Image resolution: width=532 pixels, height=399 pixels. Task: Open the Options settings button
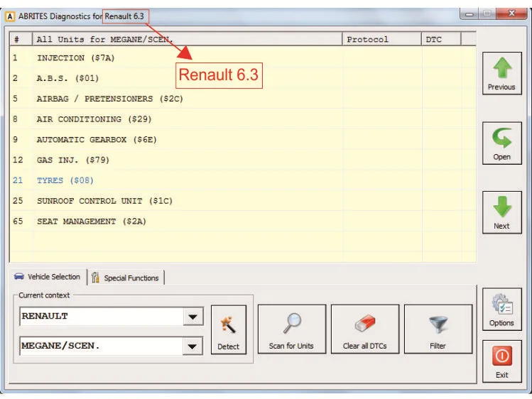click(x=501, y=310)
